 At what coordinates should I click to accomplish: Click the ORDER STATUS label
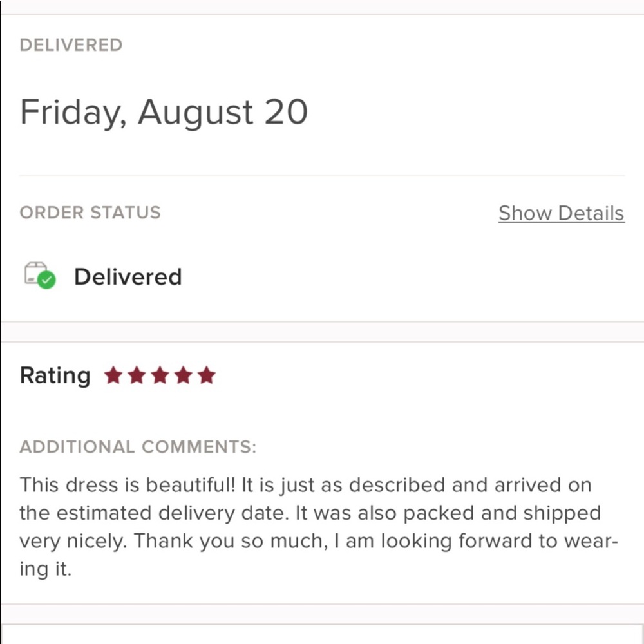[90, 213]
